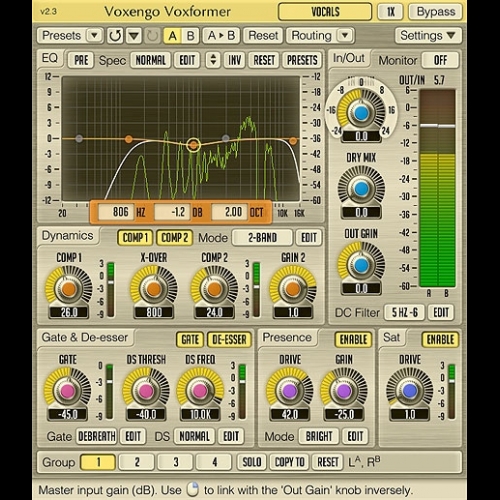500x500 pixels.
Task: Click the DS FREQ pink knob
Action: click(200, 391)
